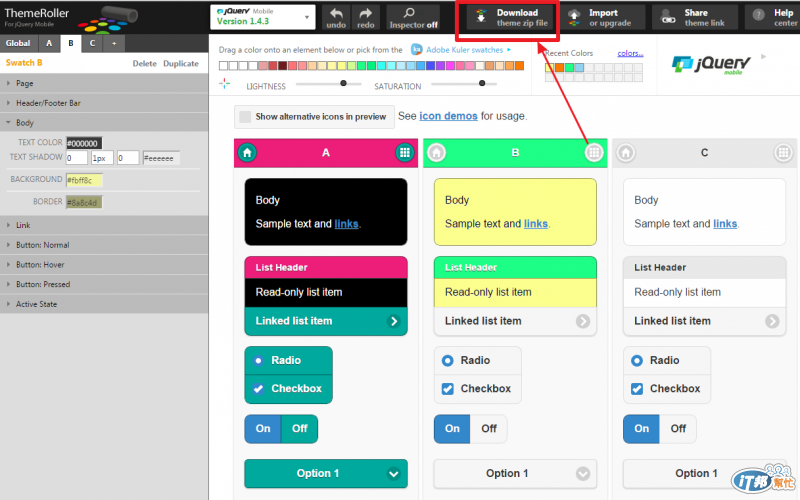
Task: Click the grid icon in swatch C header
Action: pos(783,152)
